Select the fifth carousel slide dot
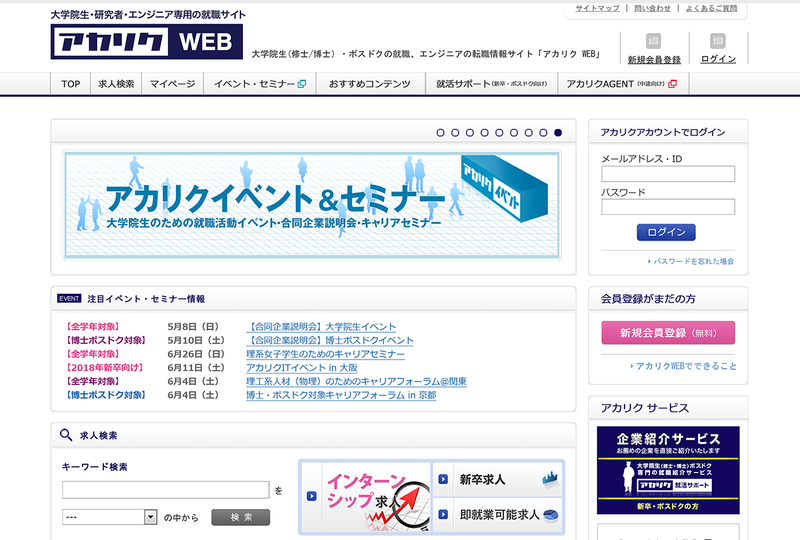This screenshot has width=800, height=540. [499, 133]
